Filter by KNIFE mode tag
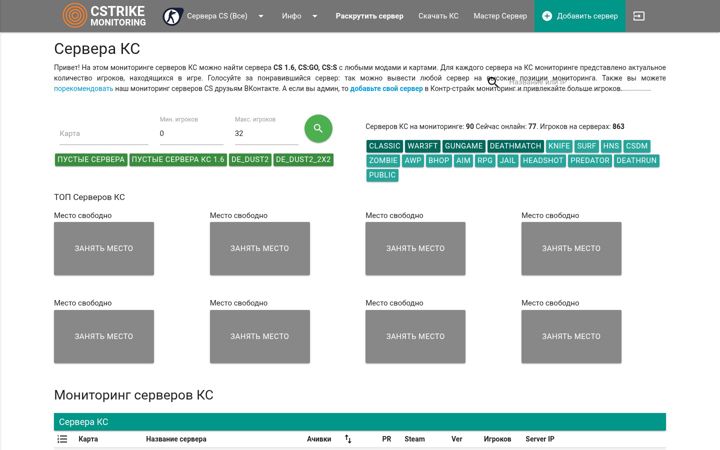This screenshot has width=720, height=450. tap(559, 146)
